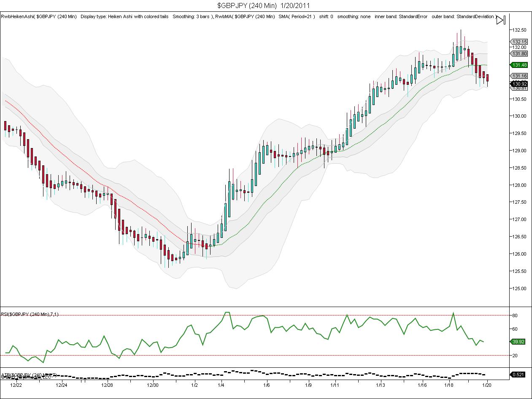The width and height of the screenshot is (532, 399).
Task: Select the ATR($GBPJPY (240 Min),7) panel label
Action: tap(29, 375)
